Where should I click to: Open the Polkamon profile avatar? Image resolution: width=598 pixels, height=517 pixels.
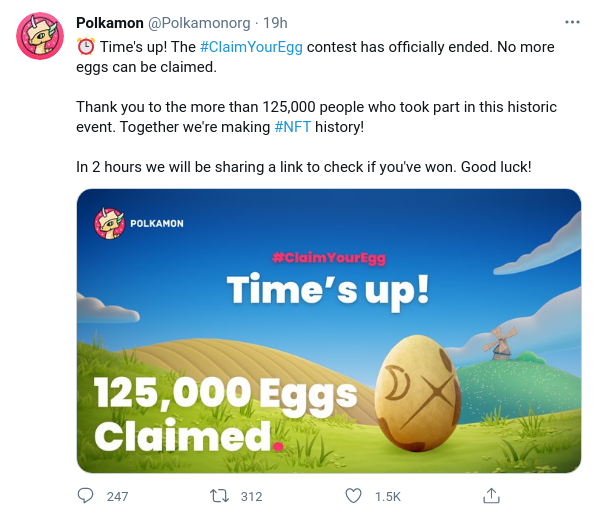(x=40, y=36)
